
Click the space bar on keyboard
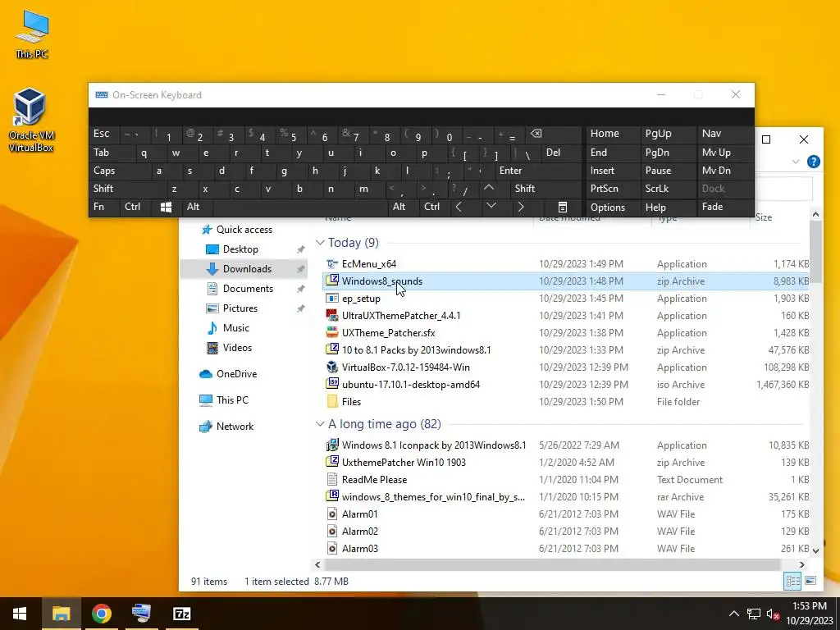click(x=300, y=207)
